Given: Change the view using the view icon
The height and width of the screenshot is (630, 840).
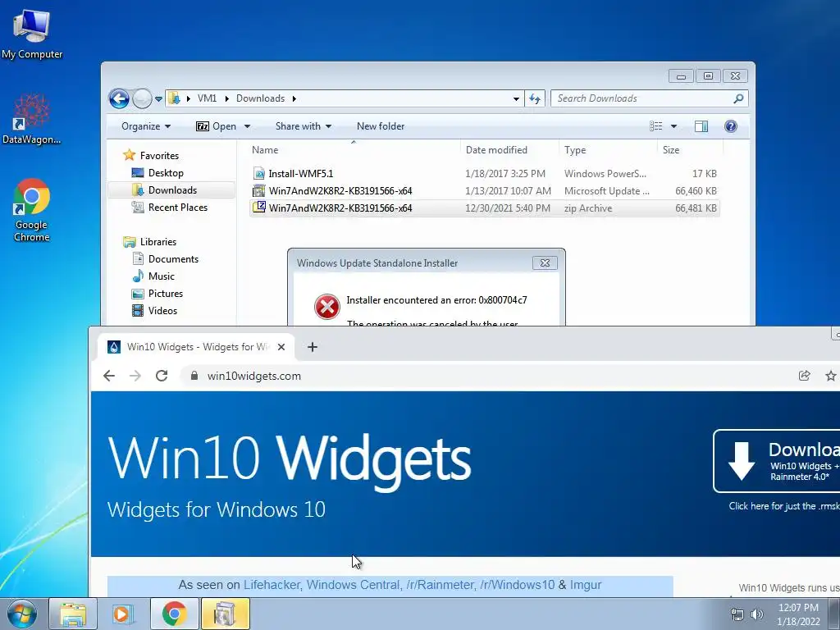Looking at the screenshot, I should [656, 126].
